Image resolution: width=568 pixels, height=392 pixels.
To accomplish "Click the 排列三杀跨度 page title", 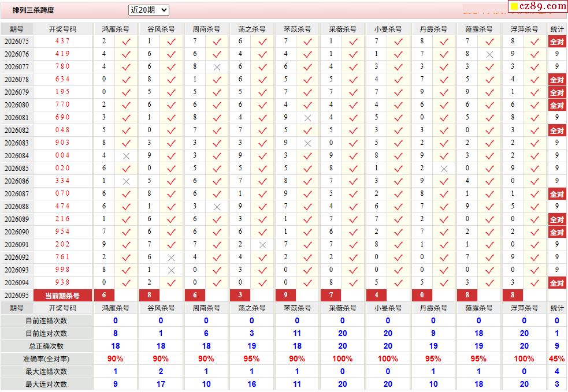I will pyautogui.click(x=34, y=10).
